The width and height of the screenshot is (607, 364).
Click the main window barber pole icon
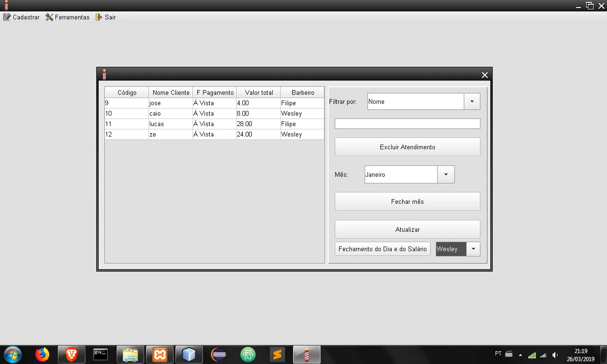click(6, 5)
